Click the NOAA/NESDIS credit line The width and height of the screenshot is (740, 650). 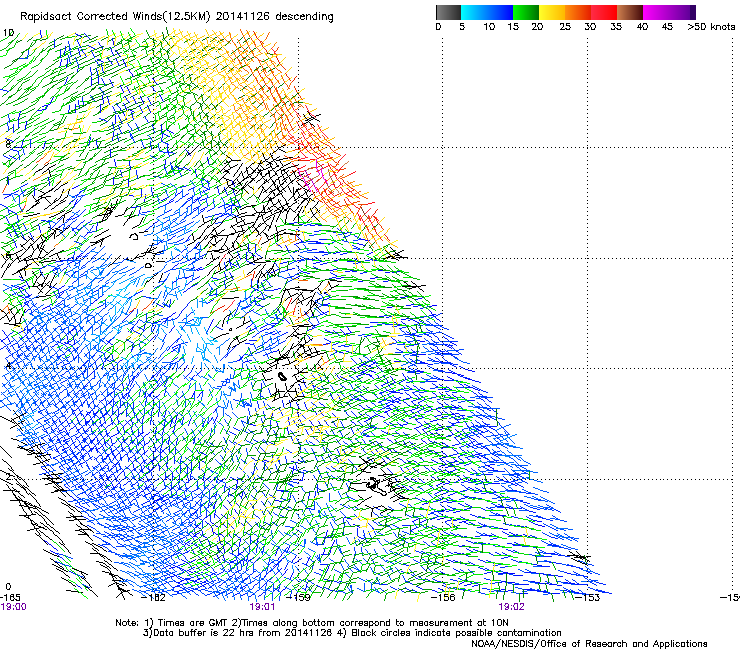(x=589, y=644)
